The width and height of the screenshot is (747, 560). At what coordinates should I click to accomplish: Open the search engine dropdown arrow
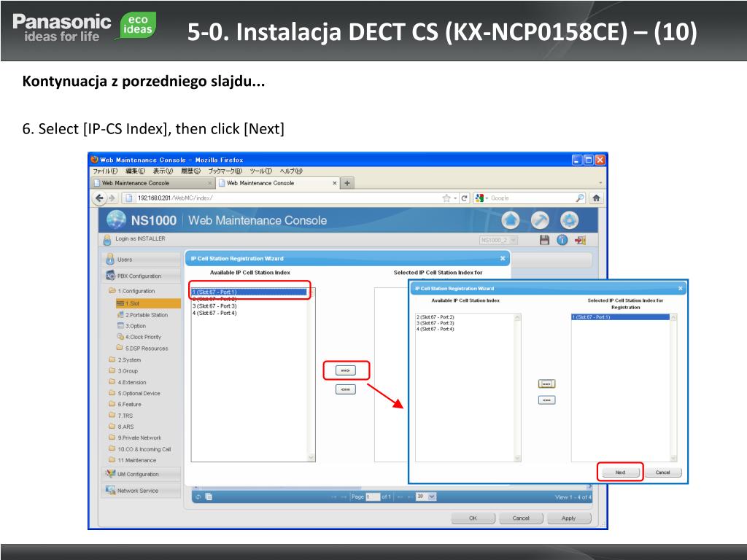click(x=487, y=198)
